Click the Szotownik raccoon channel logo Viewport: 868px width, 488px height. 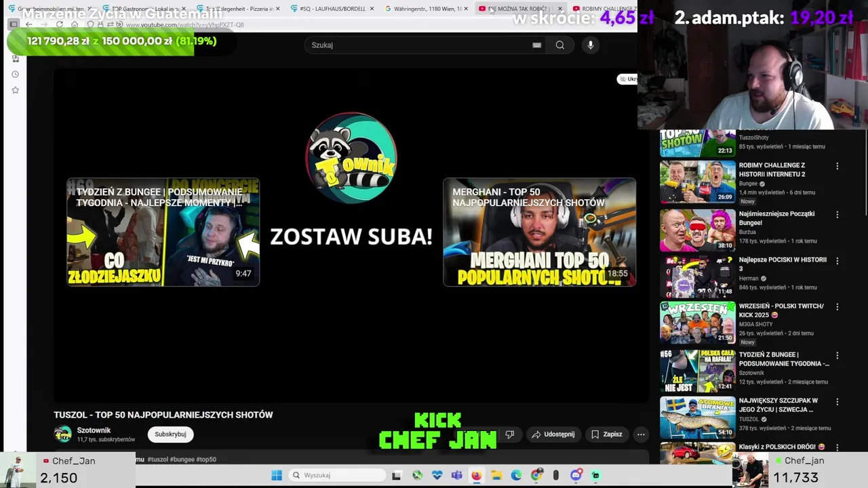[351, 157]
